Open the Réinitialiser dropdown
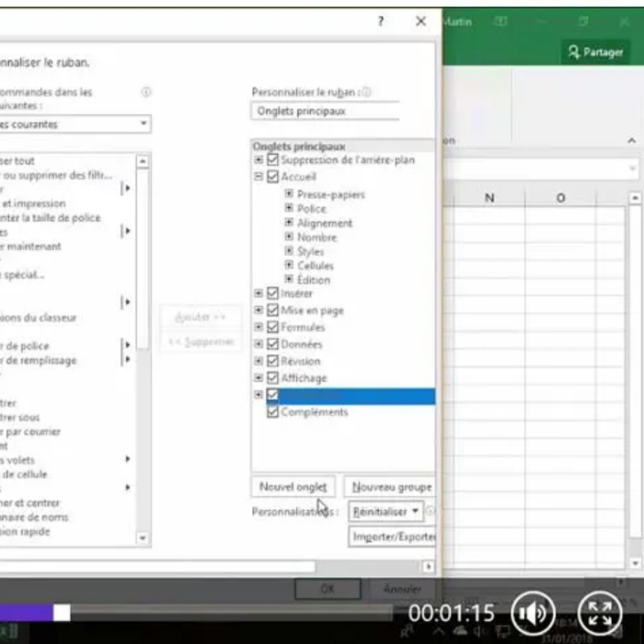Viewport: 644px width, 644px height. point(386,512)
